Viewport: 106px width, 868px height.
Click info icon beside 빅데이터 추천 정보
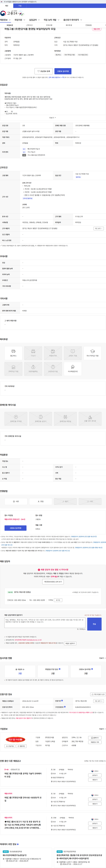pos(18,844)
